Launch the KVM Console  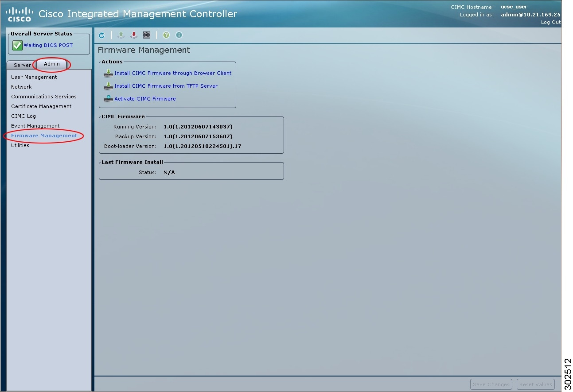(x=147, y=35)
